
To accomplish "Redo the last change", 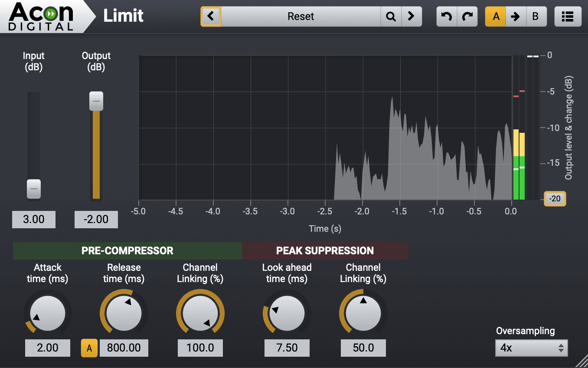I will 467,16.
